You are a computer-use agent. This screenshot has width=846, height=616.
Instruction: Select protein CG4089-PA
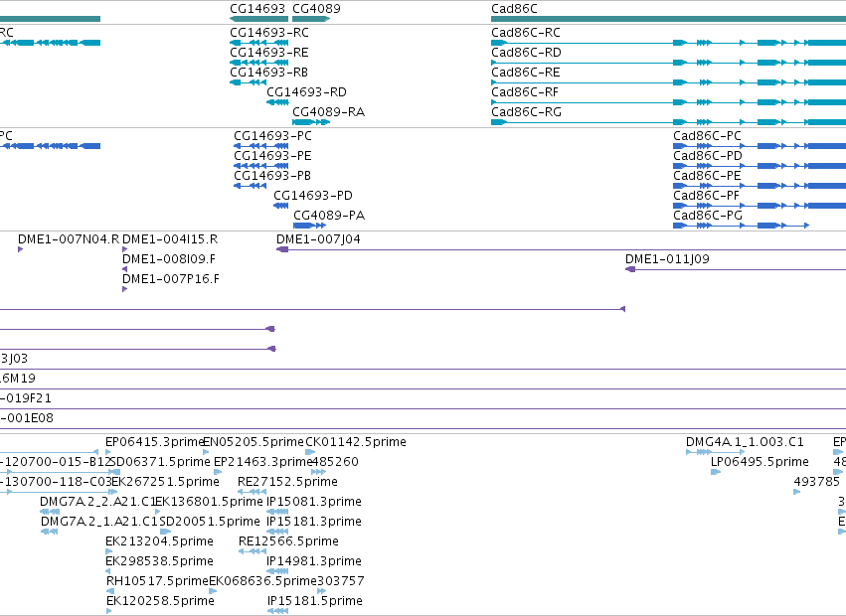pyautogui.click(x=329, y=216)
